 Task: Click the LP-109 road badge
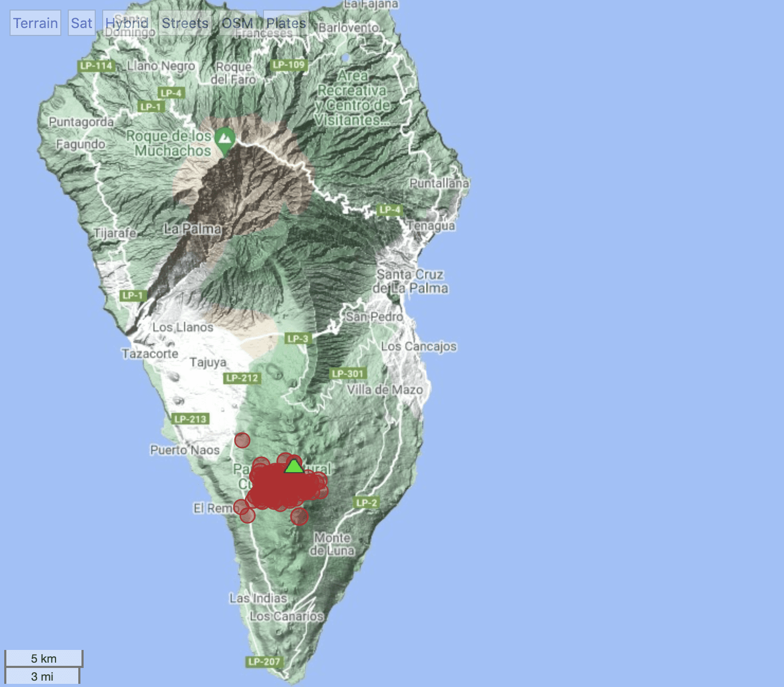[288, 65]
